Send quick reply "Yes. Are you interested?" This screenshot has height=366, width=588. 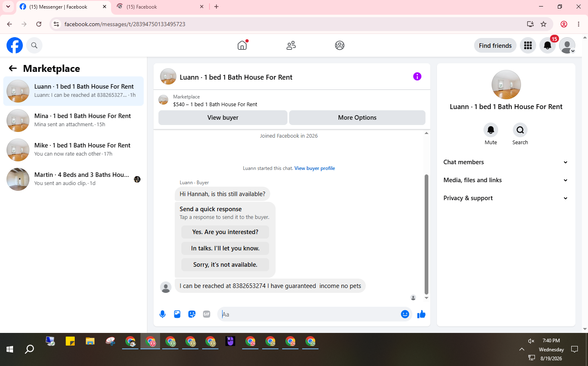tap(225, 232)
